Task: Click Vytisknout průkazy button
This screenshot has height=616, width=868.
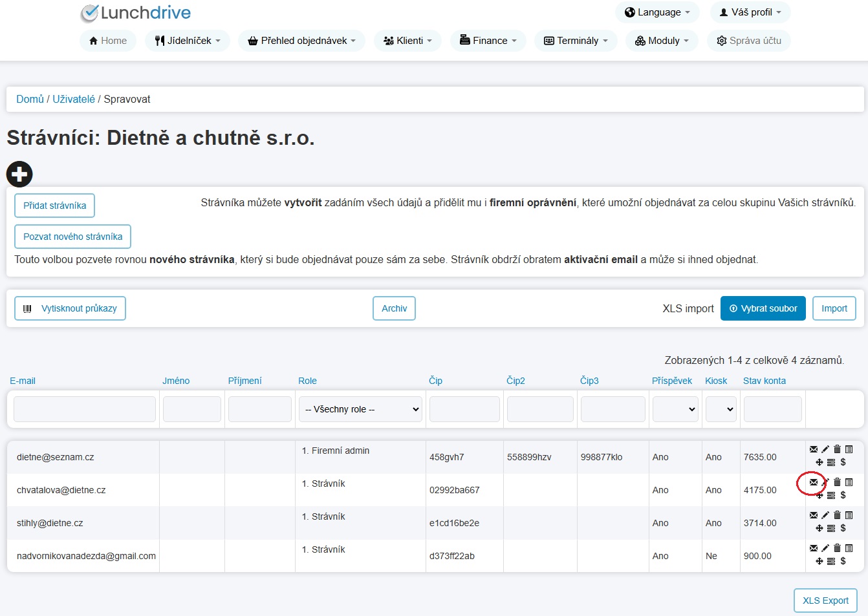Action: 70,308
